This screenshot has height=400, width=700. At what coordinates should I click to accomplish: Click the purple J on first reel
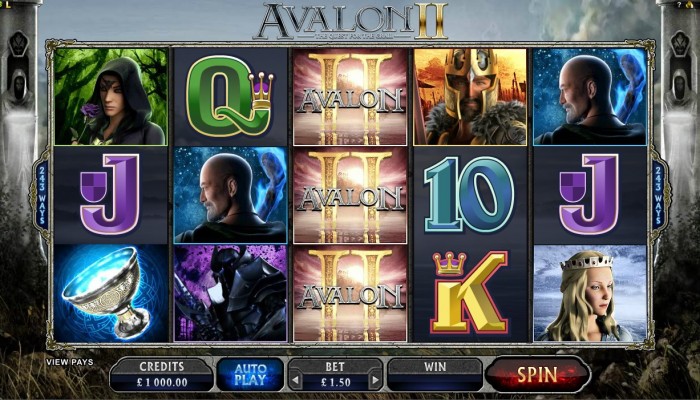[x=111, y=195]
